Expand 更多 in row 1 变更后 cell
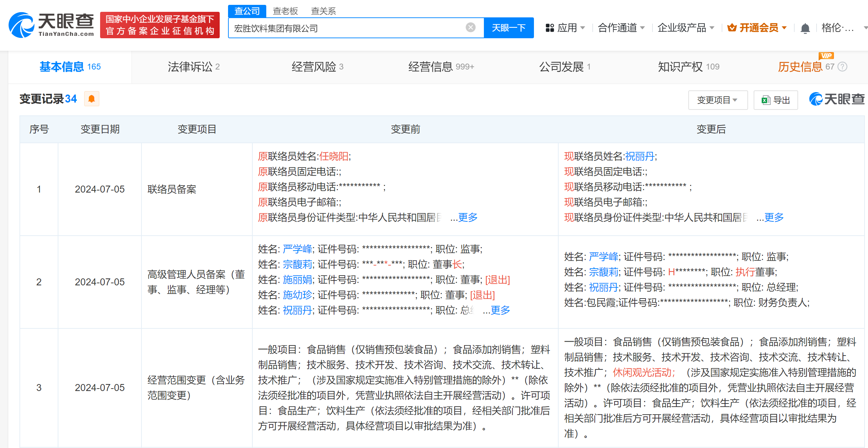 (774, 218)
